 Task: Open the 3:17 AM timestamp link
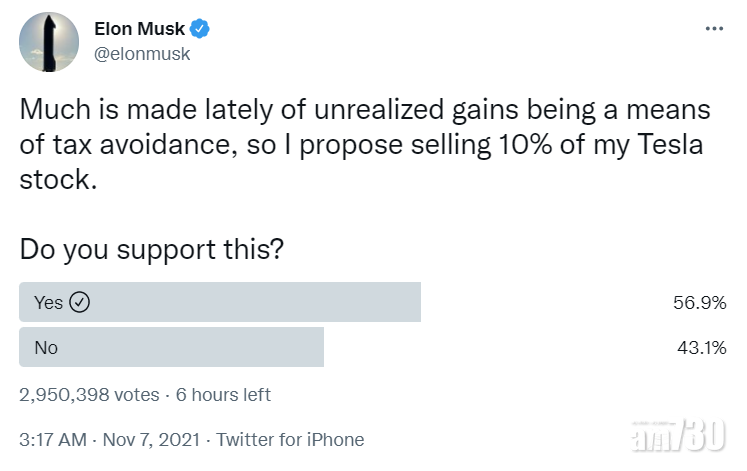[x=52, y=439]
